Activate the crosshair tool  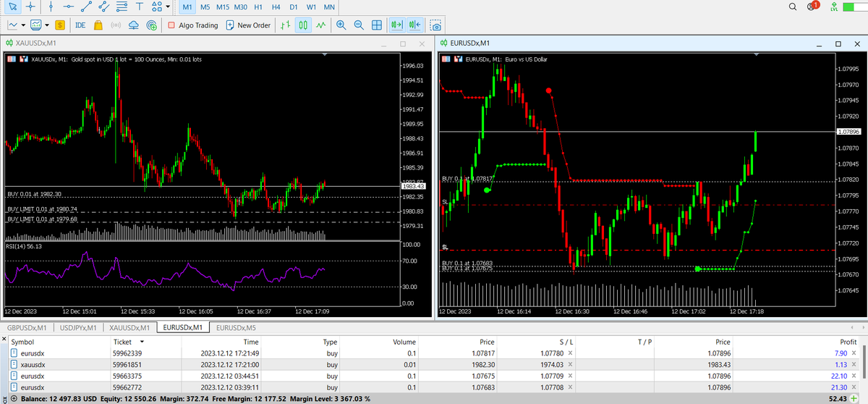click(30, 7)
